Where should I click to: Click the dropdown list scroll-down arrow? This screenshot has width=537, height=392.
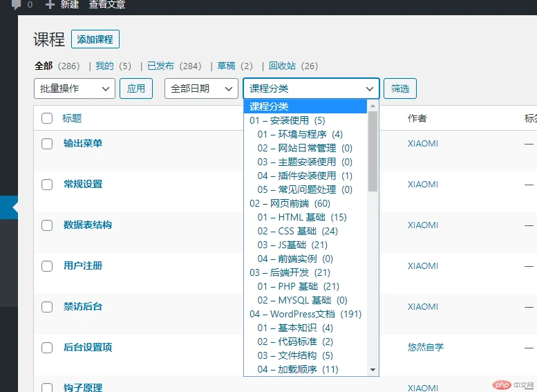tap(373, 370)
